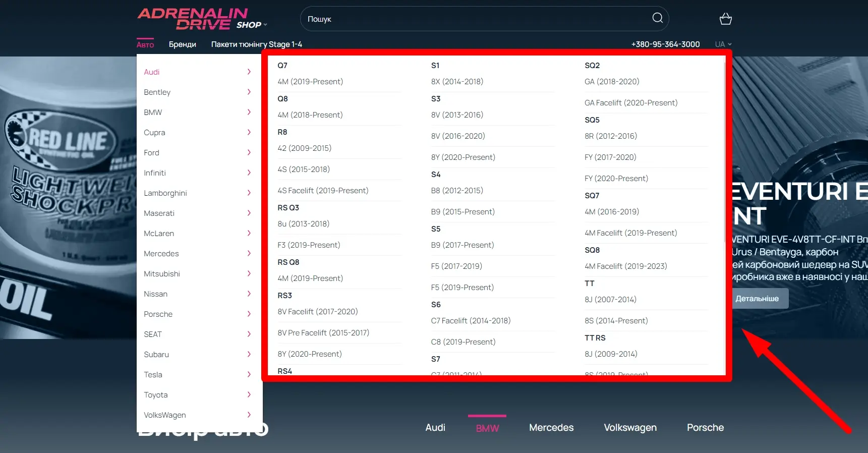Select Q8 4M (2018-Present)
868x453 pixels.
pos(310,115)
